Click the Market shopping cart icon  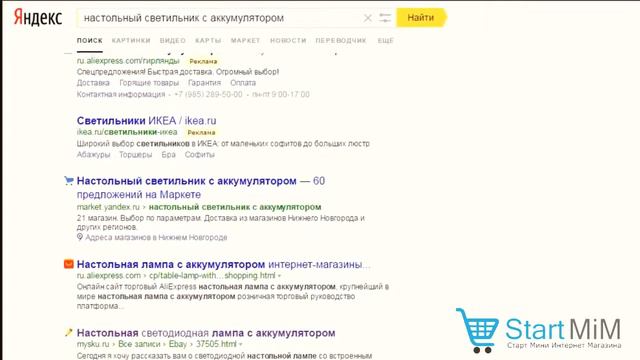(x=69, y=180)
